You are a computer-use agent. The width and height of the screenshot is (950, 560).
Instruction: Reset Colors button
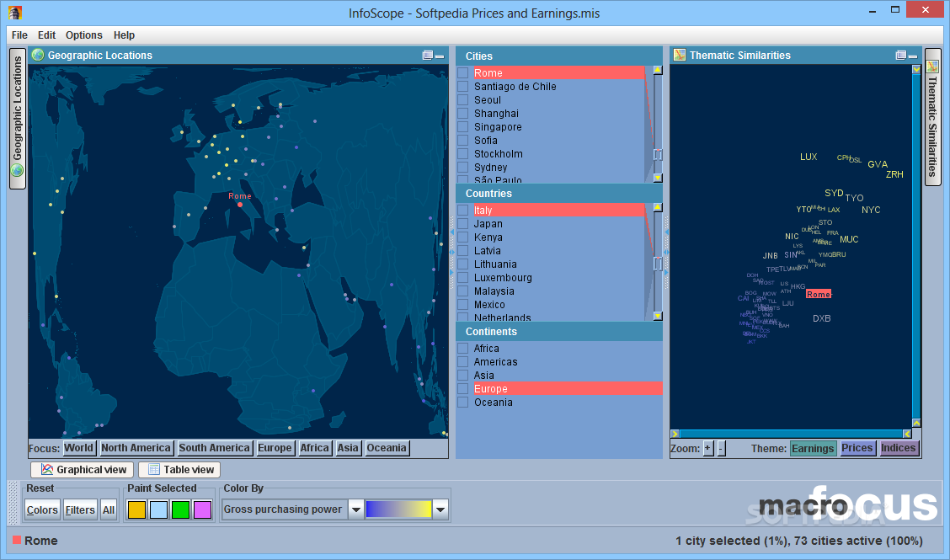(x=42, y=509)
